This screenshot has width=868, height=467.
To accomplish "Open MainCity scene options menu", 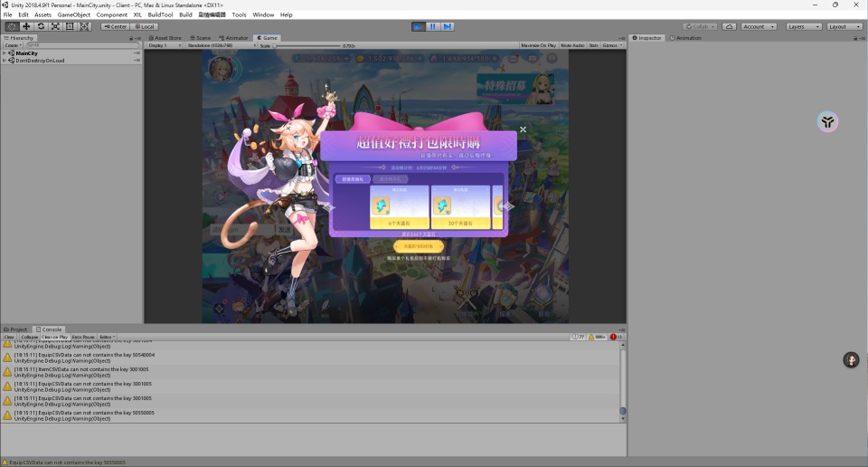I will click(x=137, y=53).
